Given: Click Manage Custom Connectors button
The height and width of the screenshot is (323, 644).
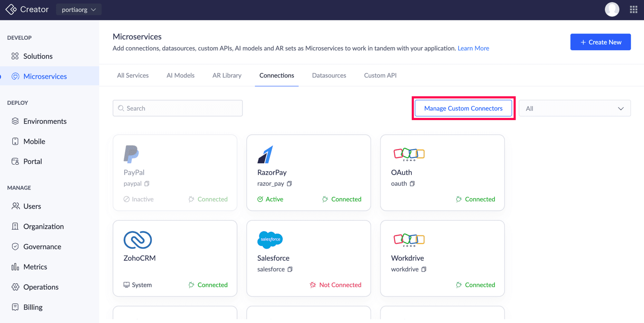Looking at the screenshot, I should 463,109.
